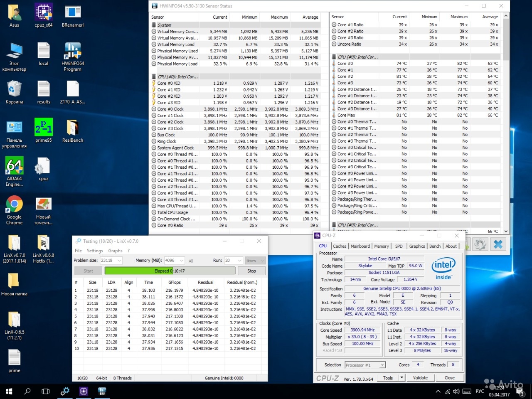The width and height of the screenshot is (532, 399).
Task: Launch Google Chrome from the desktop
Action: click(14, 210)
